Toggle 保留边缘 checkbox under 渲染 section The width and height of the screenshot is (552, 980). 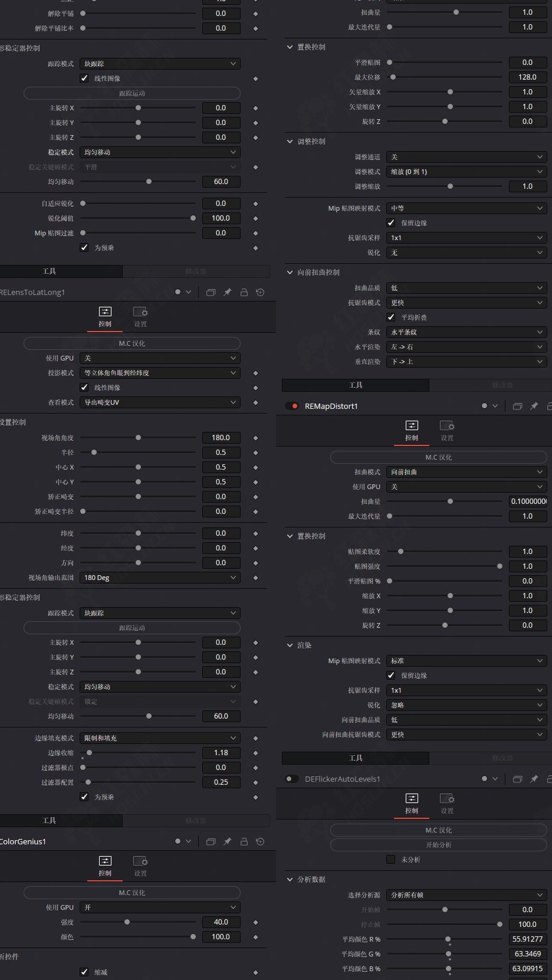pyautogui.click(x=391, y=676)
